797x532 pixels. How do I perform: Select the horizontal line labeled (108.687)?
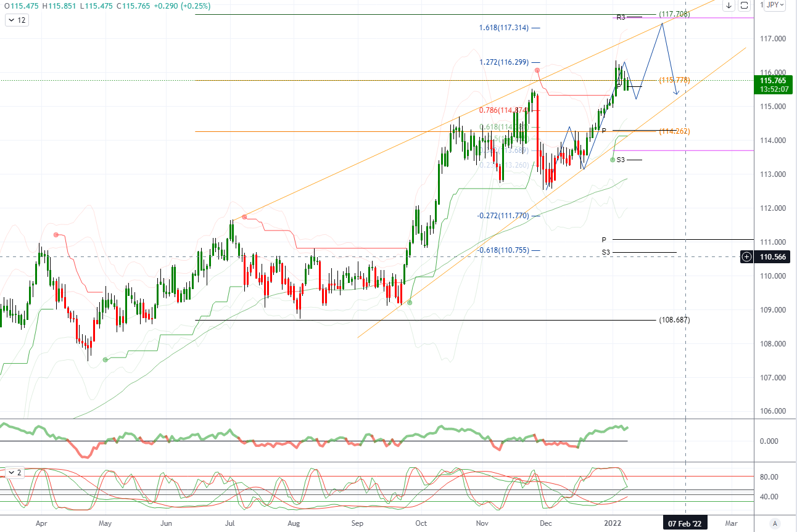tap(674, 321)
